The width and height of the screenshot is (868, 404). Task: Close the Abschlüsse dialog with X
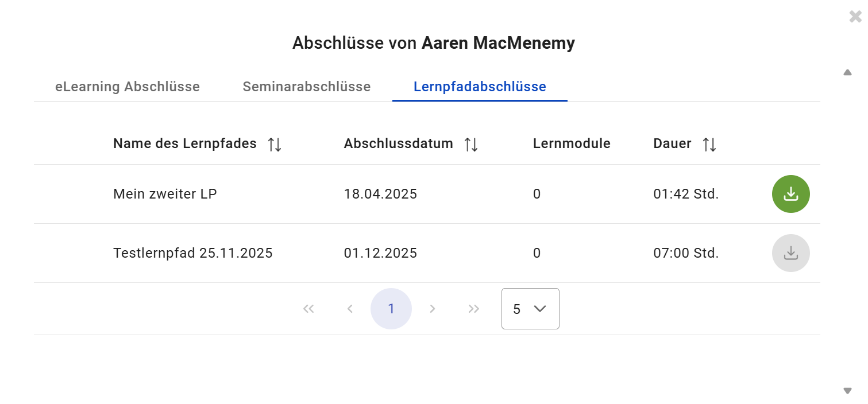coord(855,17)
